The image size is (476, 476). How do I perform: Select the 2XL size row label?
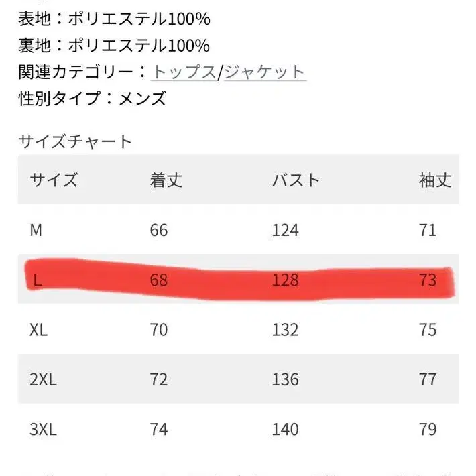tap(44, 379)
